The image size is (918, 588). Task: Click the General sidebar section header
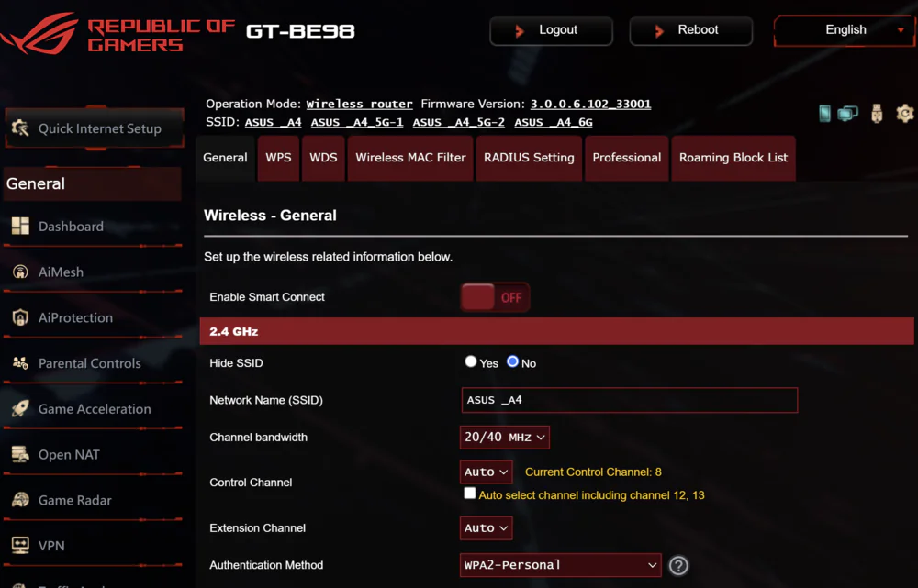pyautogui.click(x=93, y=183)
